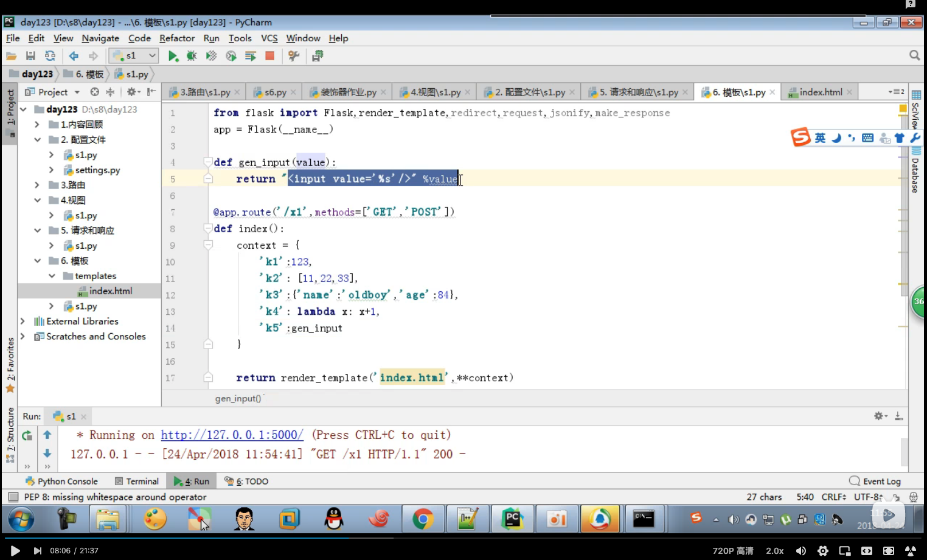Open the VCS menu
The image size is (927, 560).
tap(269, 38)
